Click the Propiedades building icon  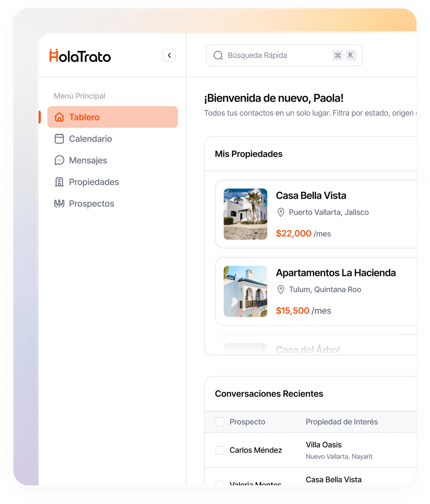(59, 182)
